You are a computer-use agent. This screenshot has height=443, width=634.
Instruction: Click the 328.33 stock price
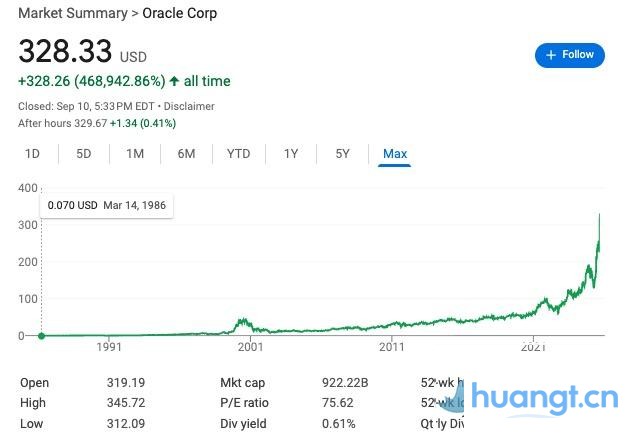pos(65,51)
